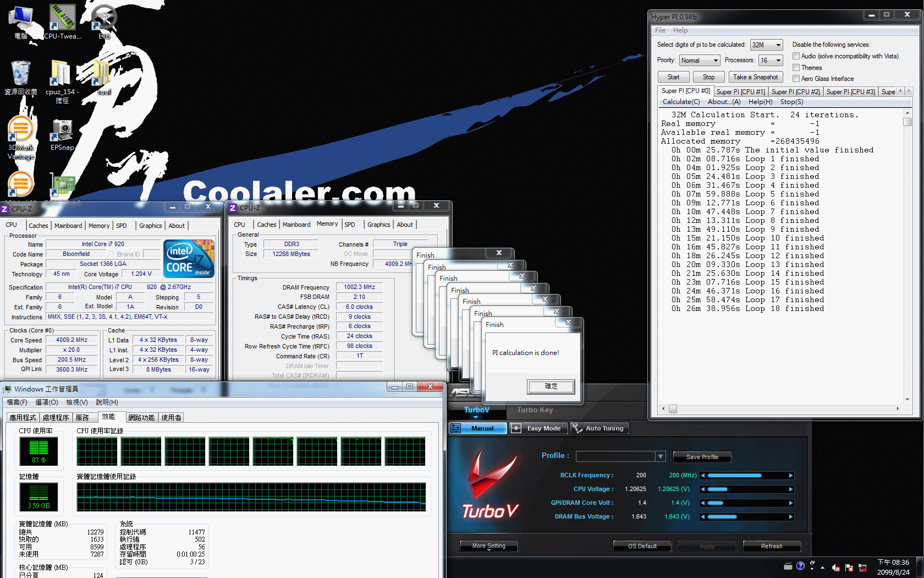Image resolution: width=924 pixels, height=578 pixels.
Task: Show hidden tray icons arrow
Action: click(823, 567)
